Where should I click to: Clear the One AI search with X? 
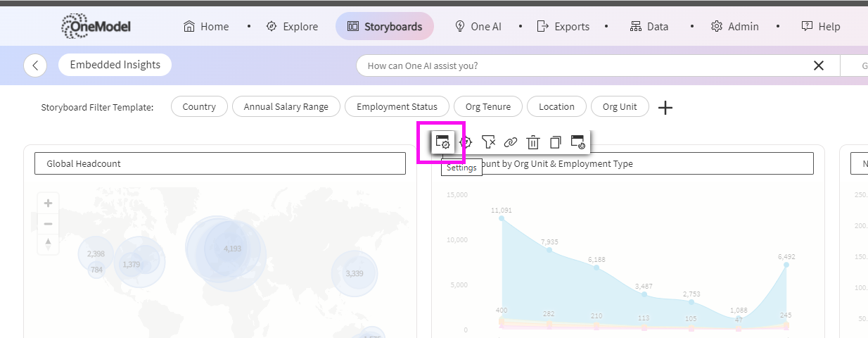click(818, 65)
